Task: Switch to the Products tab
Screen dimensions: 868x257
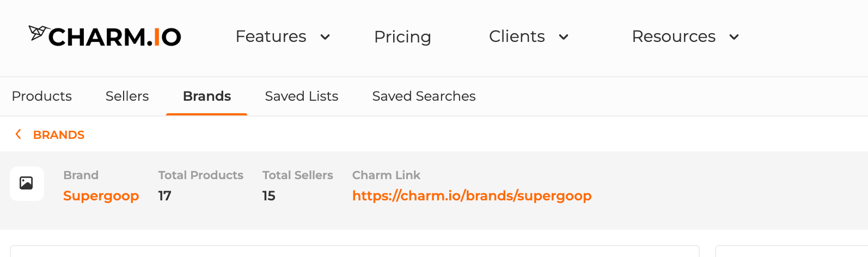Action: click(x=42, y=96)
